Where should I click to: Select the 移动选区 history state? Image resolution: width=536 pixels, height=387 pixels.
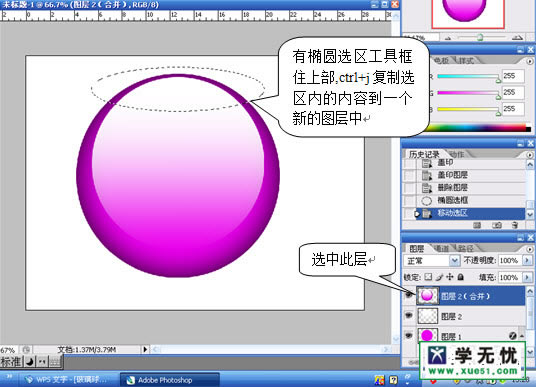(464, 213)
